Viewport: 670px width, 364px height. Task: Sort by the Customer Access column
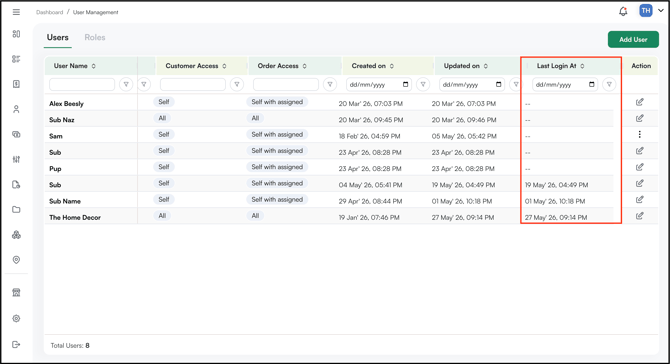coord(224,66)
